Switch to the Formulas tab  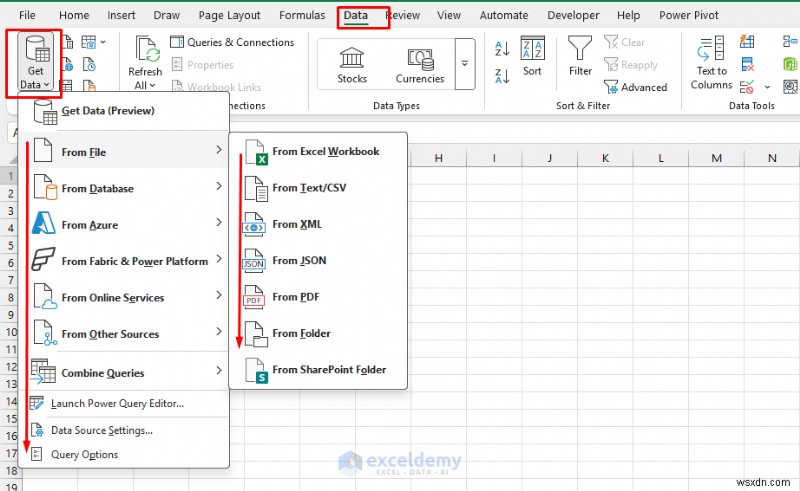click(x=302, y=15)
